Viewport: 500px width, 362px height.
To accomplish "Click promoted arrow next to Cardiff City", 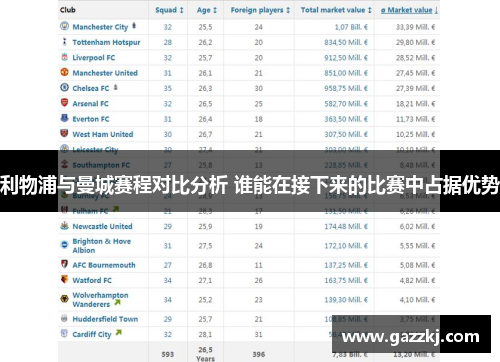I will (118, 333).
